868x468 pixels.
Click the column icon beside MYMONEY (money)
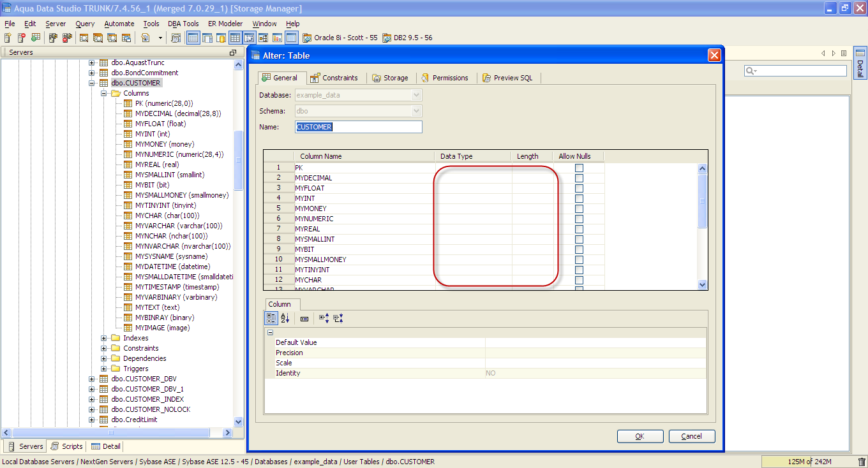click(x=128, y=144)
